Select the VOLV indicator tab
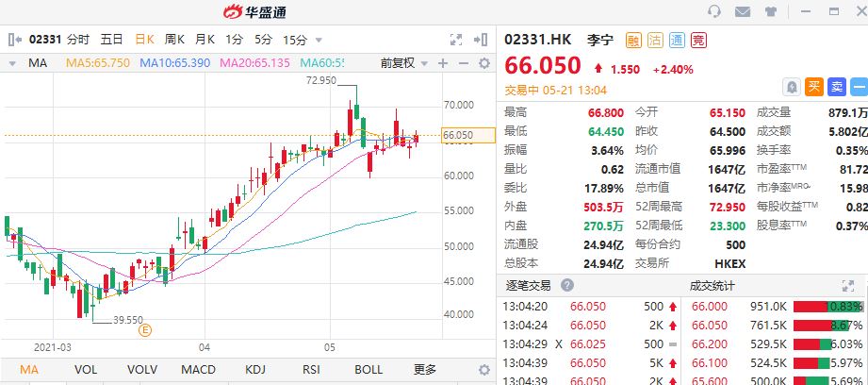The image size is (868, 385). coord(142,370)
